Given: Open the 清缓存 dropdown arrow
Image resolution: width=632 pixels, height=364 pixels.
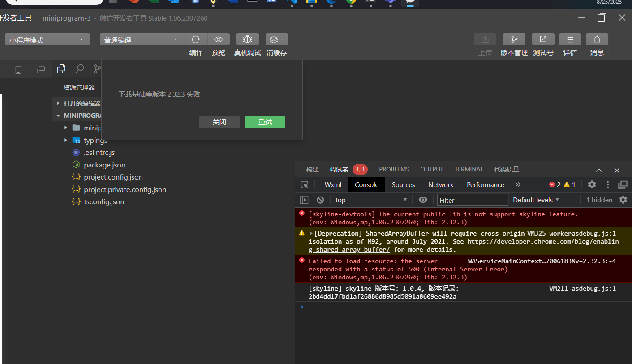Looking at the screenshot, I should pos(283,39).
